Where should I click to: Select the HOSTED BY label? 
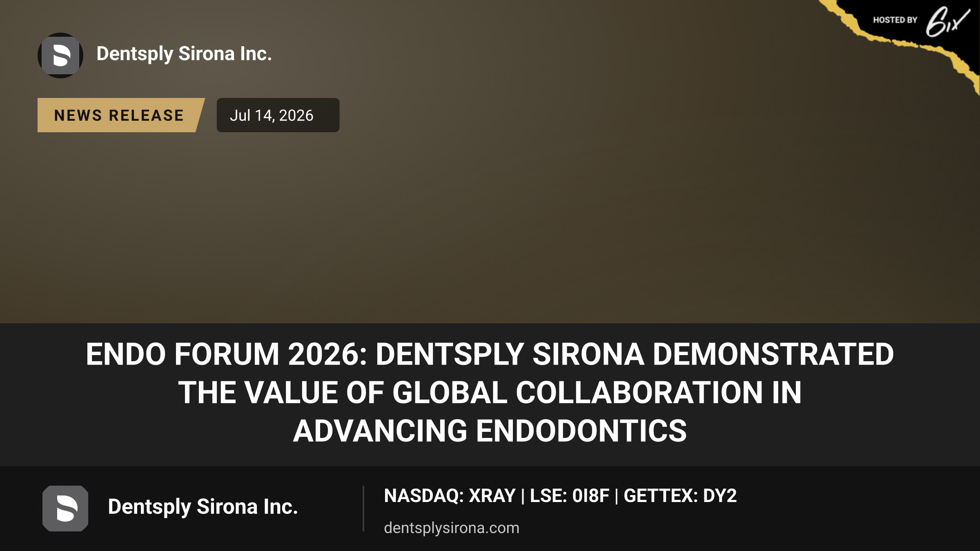pyautogui.click(x=895, y=20)
